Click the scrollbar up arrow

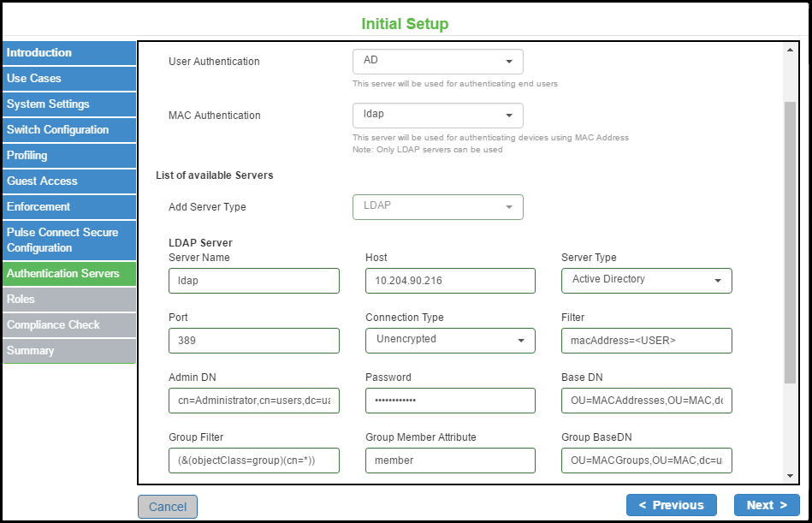point(789,51)
